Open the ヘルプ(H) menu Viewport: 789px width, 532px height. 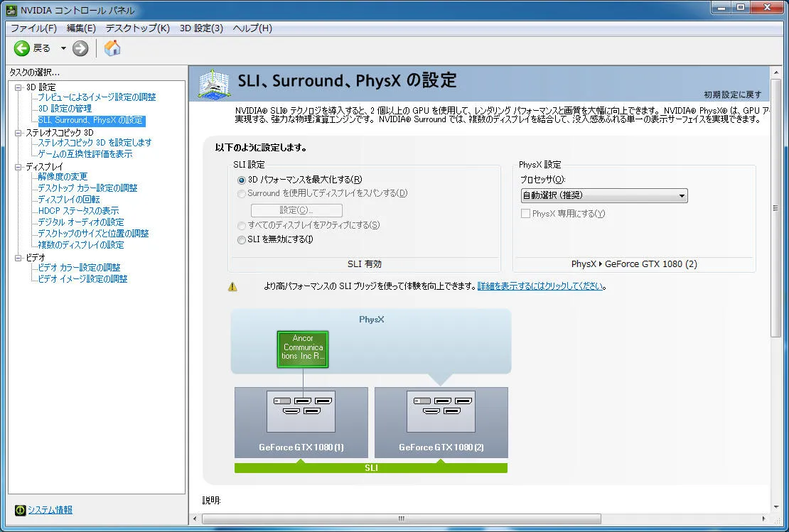click(252, 28)
